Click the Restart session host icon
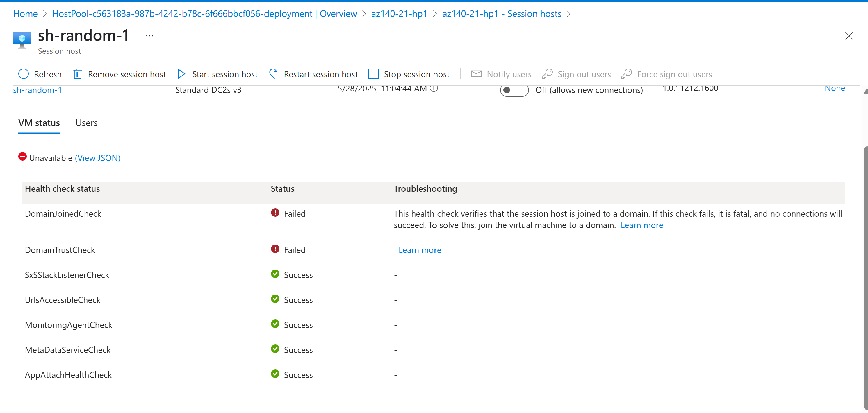Image resolution: width=868 pixels, height=413 pixels. pos(273,74)
